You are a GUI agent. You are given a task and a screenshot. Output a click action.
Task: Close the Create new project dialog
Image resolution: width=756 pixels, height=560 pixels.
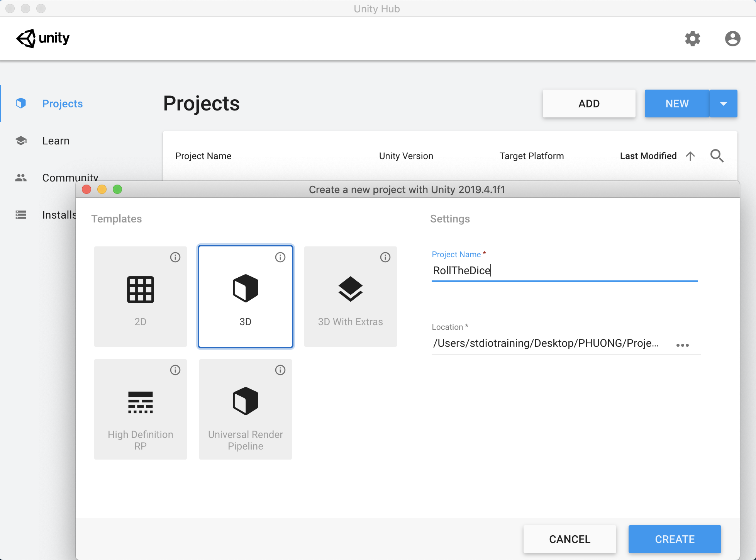(86, 189)
